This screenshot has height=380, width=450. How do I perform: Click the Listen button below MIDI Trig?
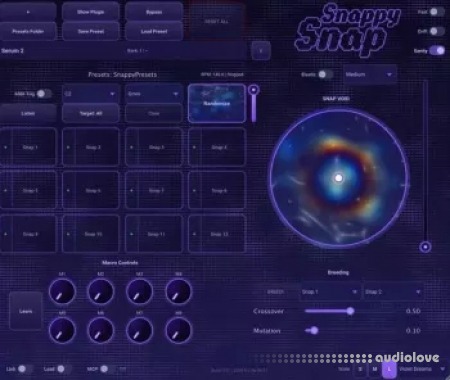pyautogui.click(x=28, y=113)
